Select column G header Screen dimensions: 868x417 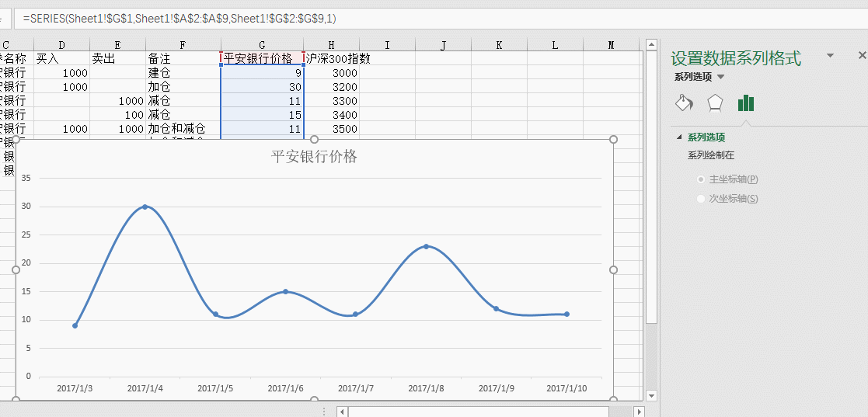(262, 45)
